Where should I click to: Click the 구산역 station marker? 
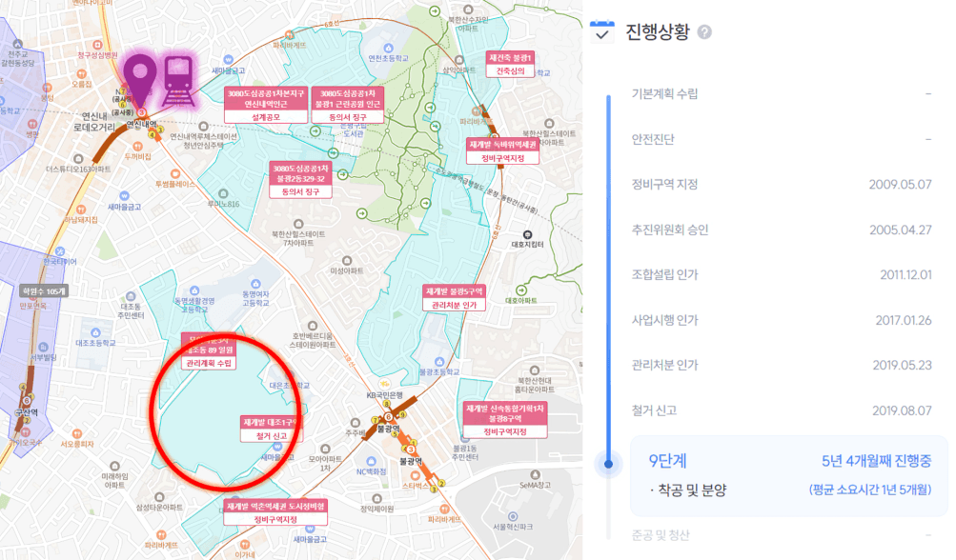coord(27,401)
